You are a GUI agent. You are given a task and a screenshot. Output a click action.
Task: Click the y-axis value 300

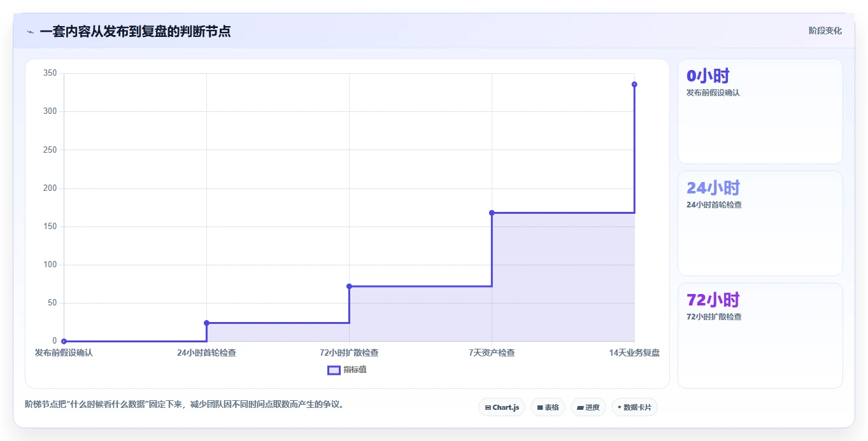pos(50,111)
